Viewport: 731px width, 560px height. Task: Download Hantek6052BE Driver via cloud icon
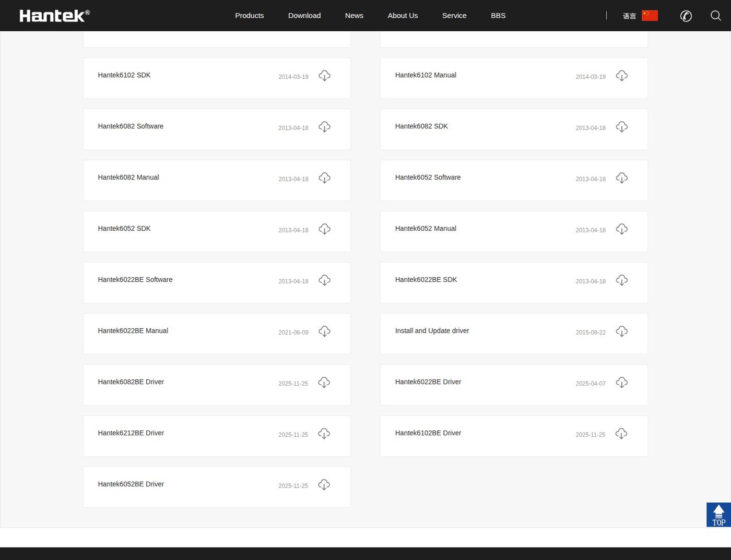click(324, 485)
